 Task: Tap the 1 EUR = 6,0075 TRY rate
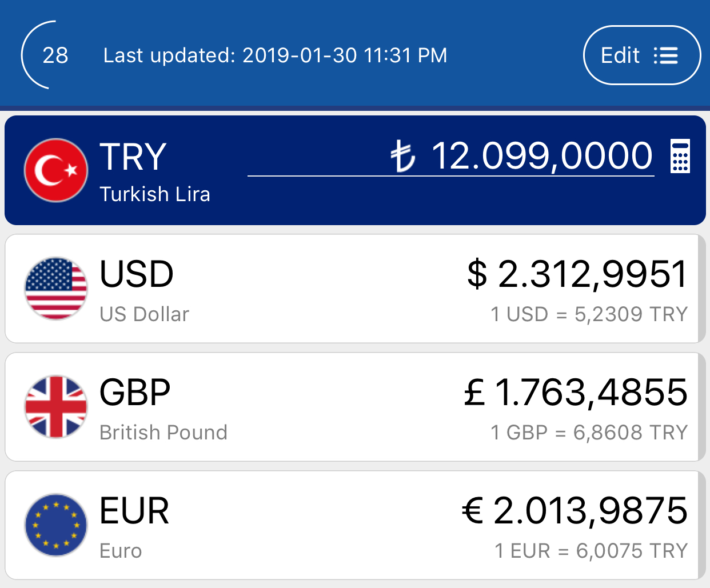pos(591,551)
